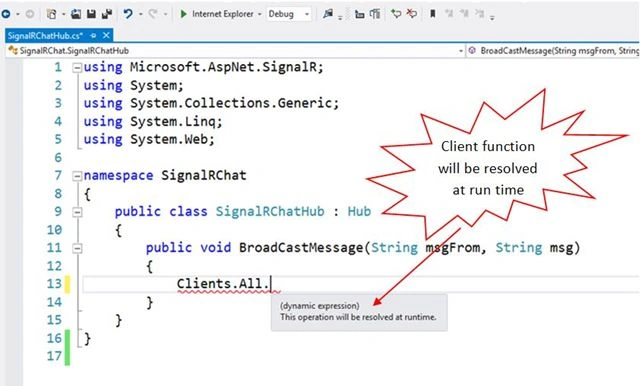Click the Internet Explorer start button
The image size is (640, 386).
pos(222,14)
